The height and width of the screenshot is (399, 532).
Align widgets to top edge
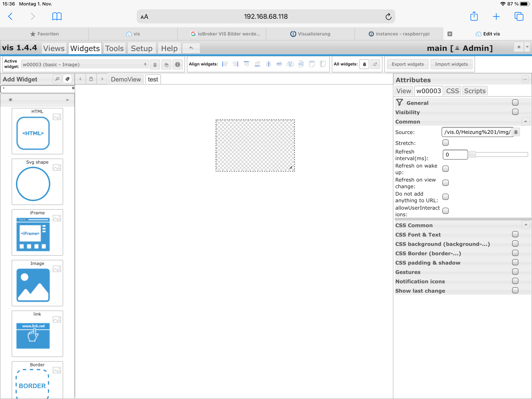[246, 64]
